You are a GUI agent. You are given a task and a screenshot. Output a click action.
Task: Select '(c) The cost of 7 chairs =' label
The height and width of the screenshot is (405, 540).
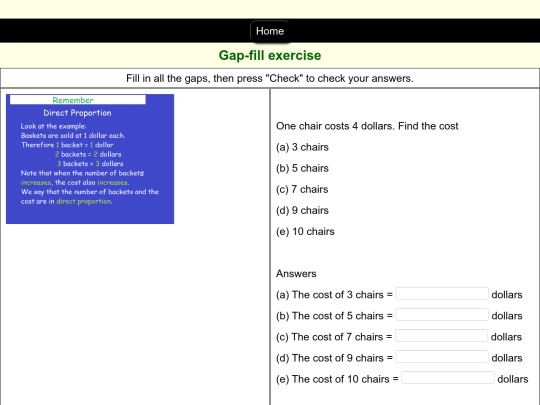click(334, 337)
